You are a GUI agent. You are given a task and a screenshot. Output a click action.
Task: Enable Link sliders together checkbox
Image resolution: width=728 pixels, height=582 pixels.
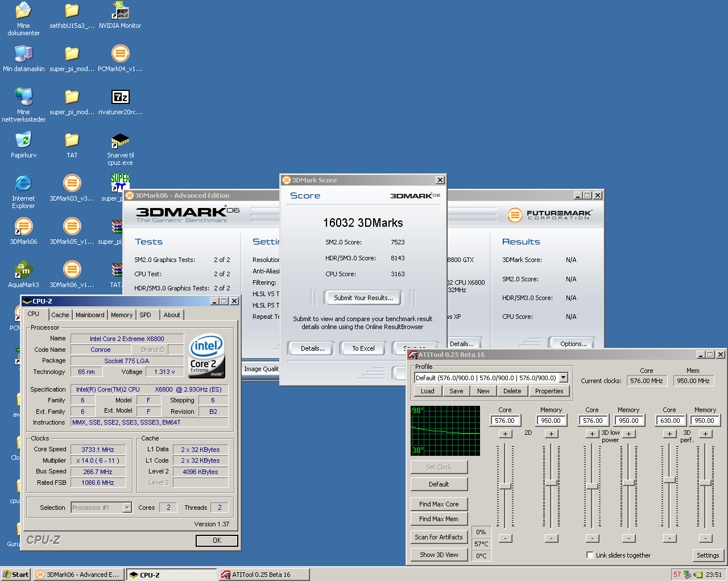pos(590,555)
